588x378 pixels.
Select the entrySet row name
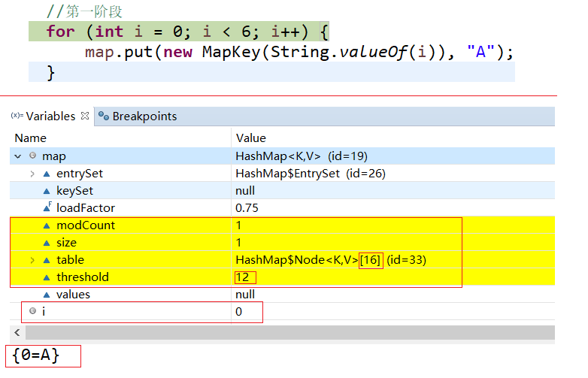[x=80, y=174]
